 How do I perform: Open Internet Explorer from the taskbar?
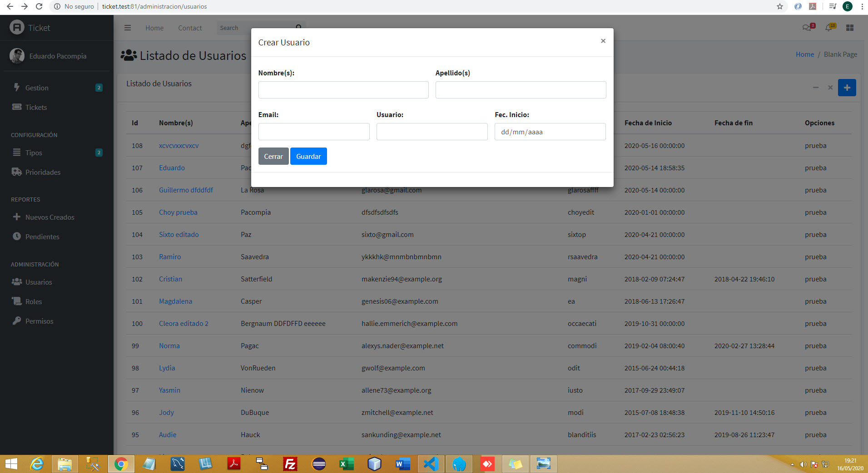(x=37, y=464)
